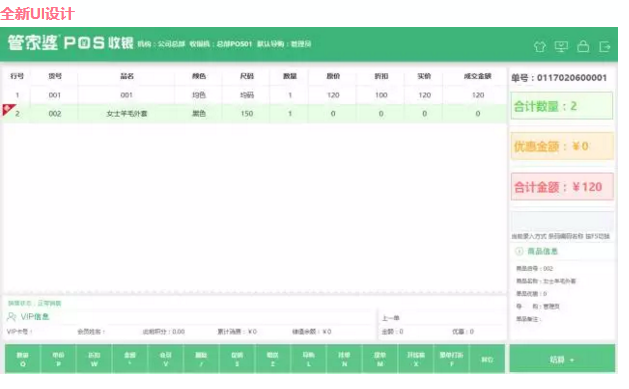The width and height of the screenshot is (629, 389).
Task: Click the lock screen padlock icon
Action: [583, 47]
